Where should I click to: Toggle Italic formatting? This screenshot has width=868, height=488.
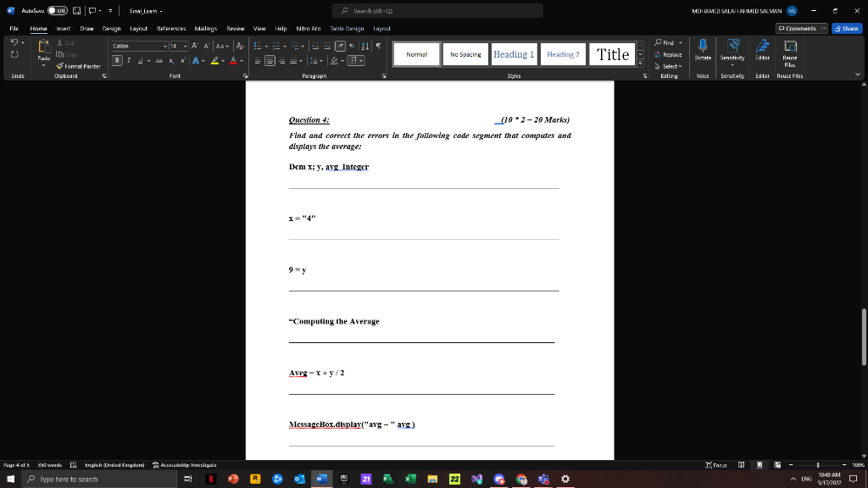tap(129, 61)
